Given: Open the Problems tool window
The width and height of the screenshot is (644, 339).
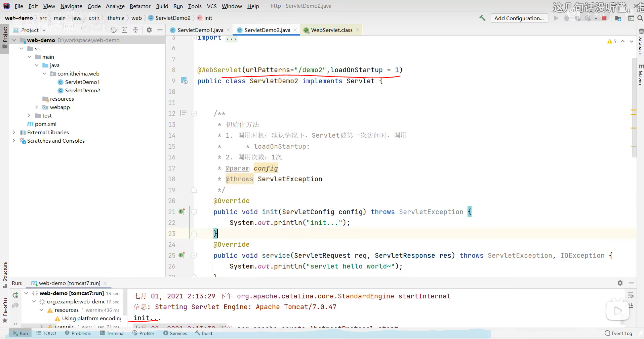Looking at the screenshot, I should click(78, 333).
